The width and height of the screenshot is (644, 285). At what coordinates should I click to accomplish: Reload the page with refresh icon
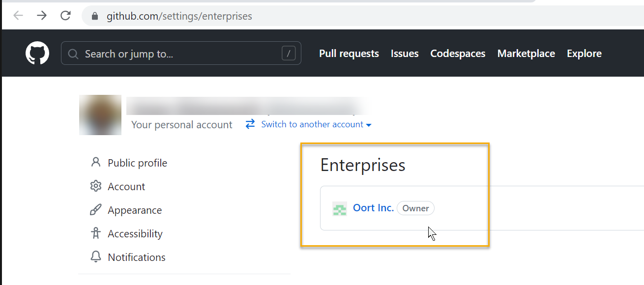[x=65, y=16]
